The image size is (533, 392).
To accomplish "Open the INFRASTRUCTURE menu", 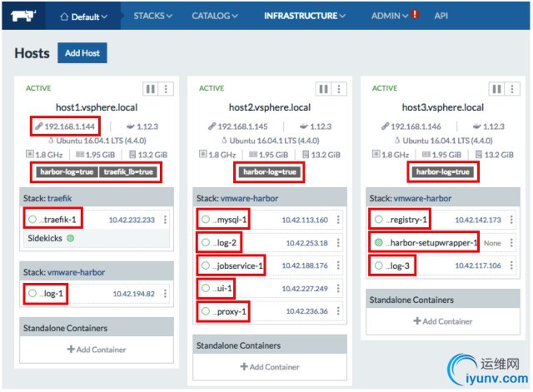I will (x=305, y=16).
